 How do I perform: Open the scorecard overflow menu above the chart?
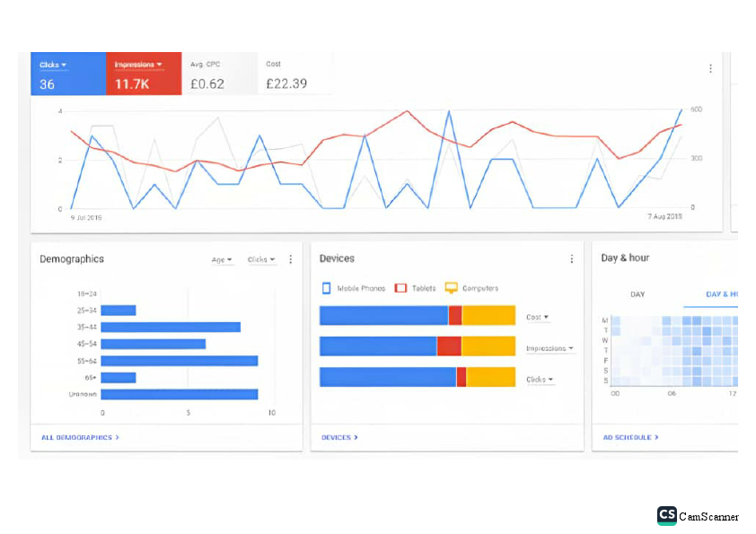click(x=710, y=67)
